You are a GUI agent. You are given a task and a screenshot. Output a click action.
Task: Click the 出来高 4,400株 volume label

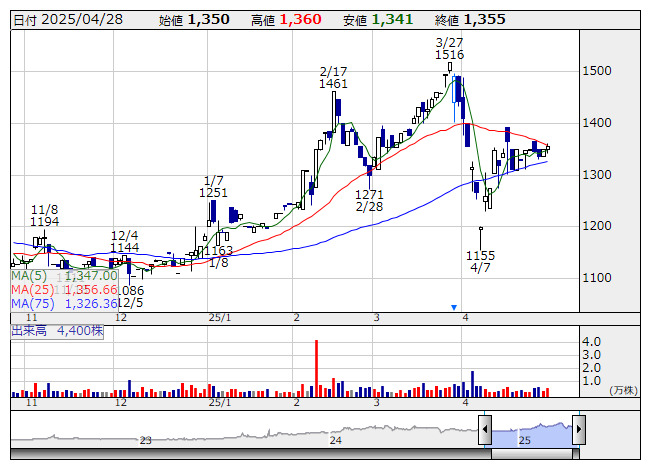(x=57, y=329)
